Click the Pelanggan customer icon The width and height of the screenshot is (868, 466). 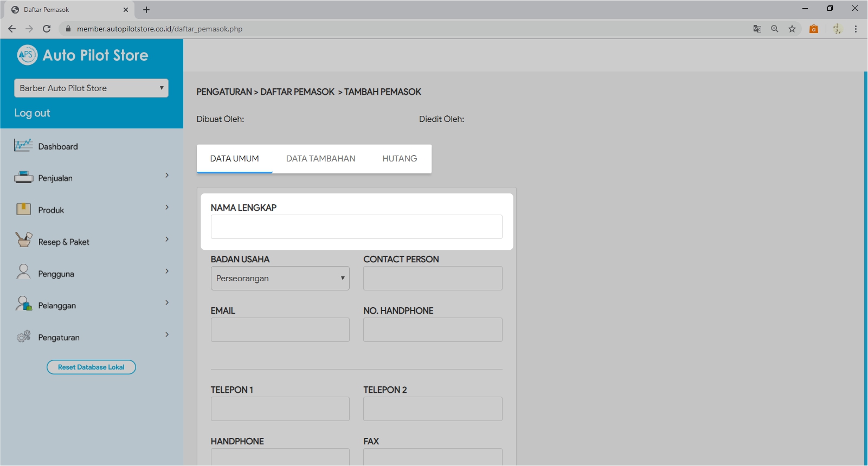click(23, 304)
